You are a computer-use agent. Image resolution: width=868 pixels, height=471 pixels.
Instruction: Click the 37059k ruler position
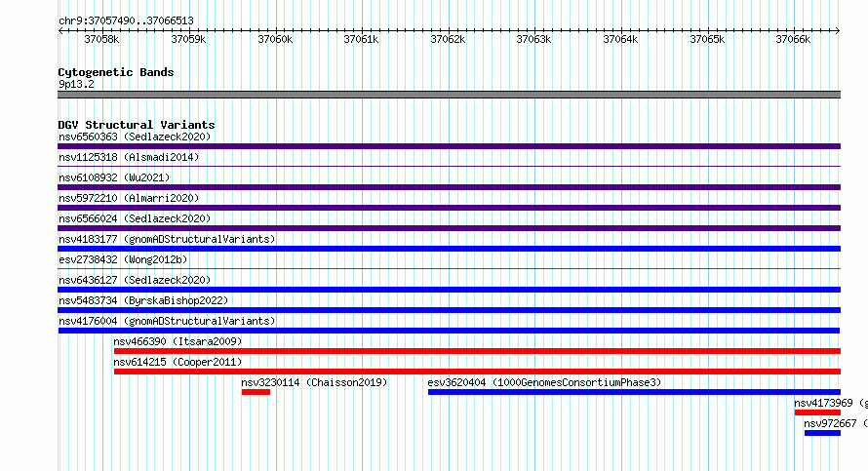(188, 39)
